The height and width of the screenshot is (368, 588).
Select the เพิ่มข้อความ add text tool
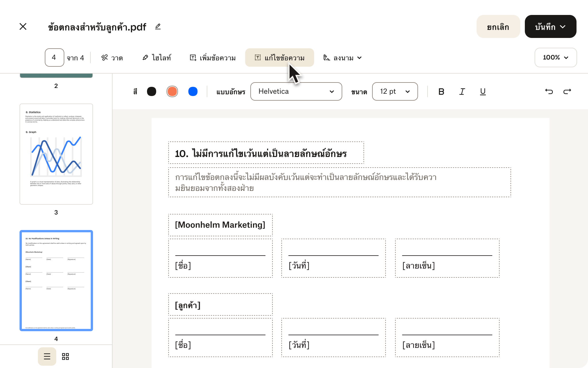coord(213,58)
